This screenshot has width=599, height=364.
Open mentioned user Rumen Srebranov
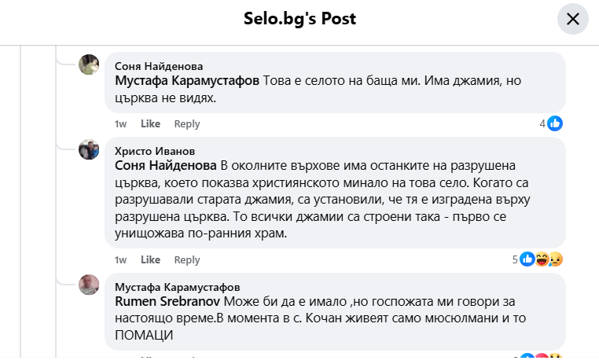coord(167,302)
